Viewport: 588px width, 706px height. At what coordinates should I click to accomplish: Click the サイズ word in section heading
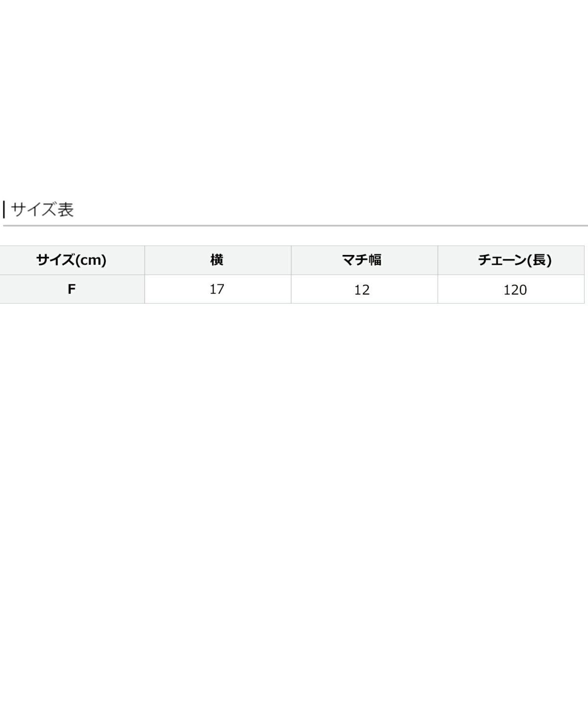tap(33, 209)
